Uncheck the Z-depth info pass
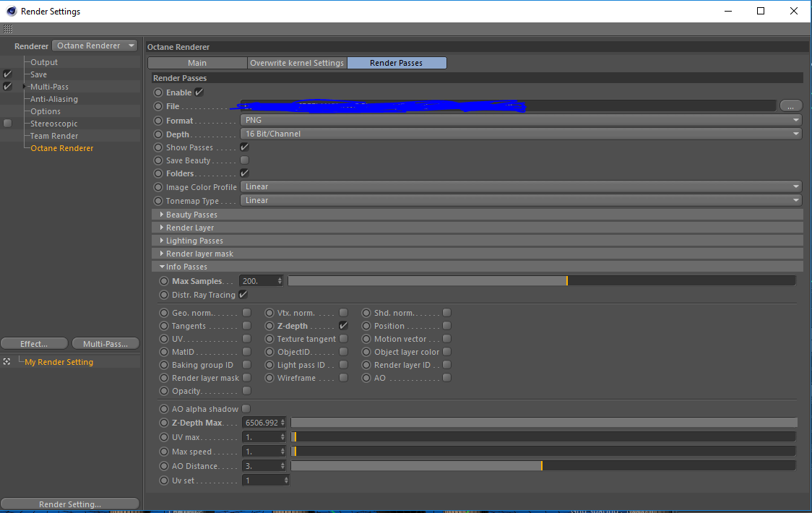The height and width of the screenshot is (513, 812). (343, 325)
